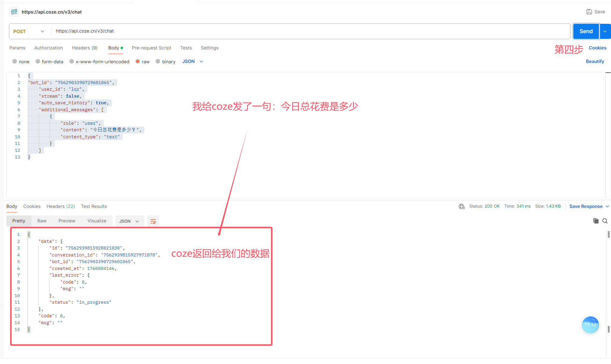Select form-data body radio option
The width and height of the screenshot is (611, 364).
coord(38,61)
